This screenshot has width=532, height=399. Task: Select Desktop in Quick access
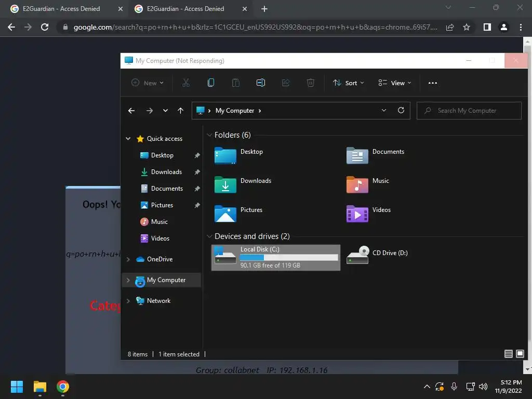tap(162, 155)
